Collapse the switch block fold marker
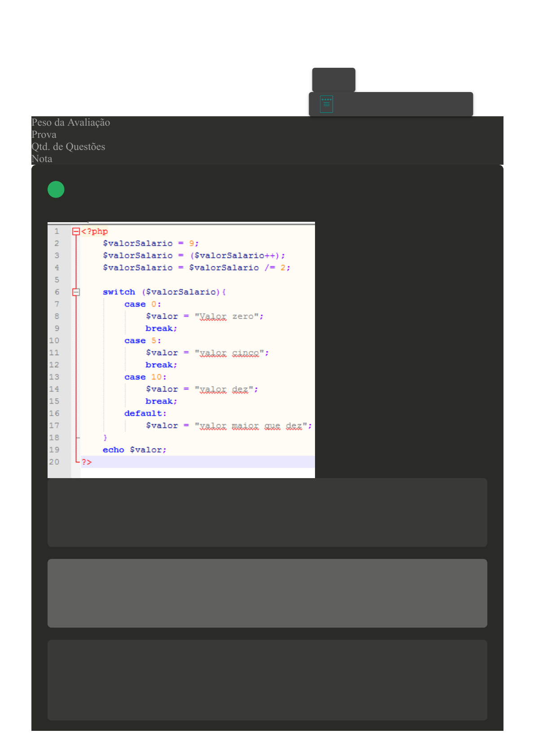 click(x=76, y=292)
